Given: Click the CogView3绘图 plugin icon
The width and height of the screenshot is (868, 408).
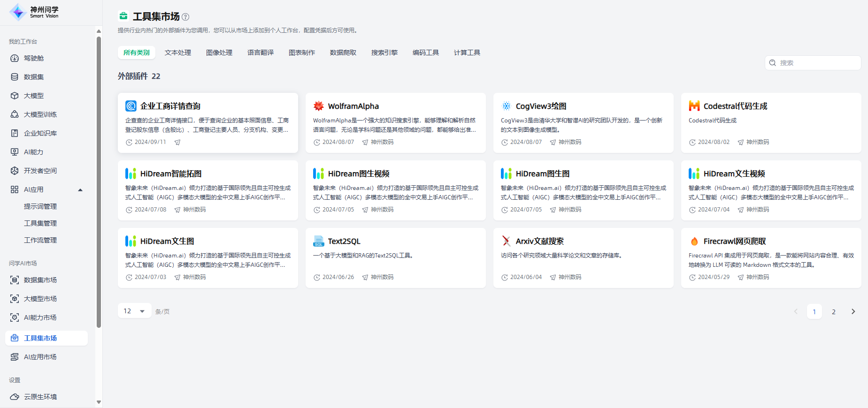Looking at the screenshot, I should (x=507, y=106).
